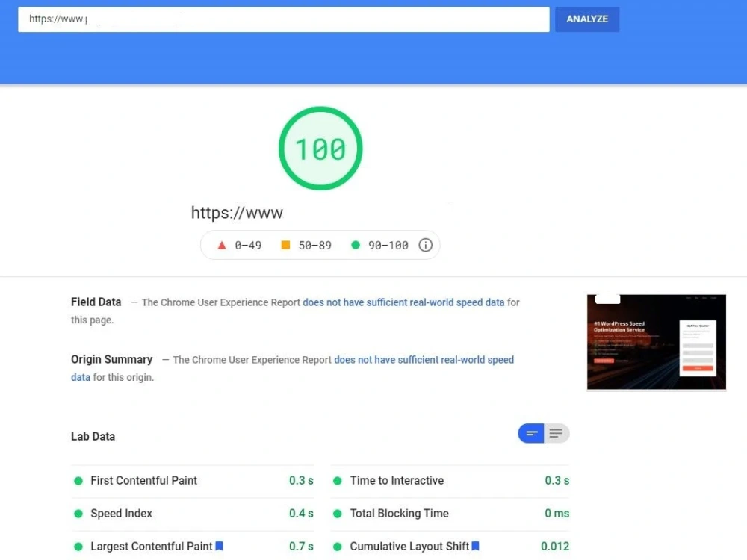Click the 0 ms Total Blocking Time value
Image resolution: width=747 pixels, height=560 pixels.
point(557,514)
